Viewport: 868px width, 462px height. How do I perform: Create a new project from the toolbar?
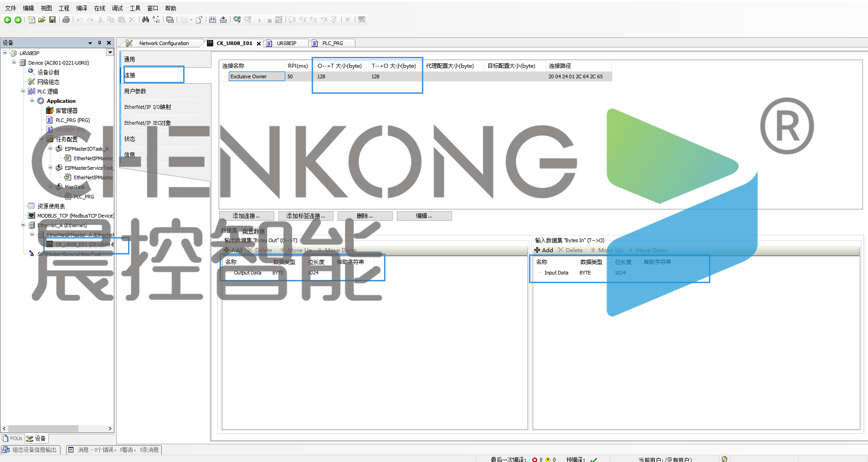(31, 20)
